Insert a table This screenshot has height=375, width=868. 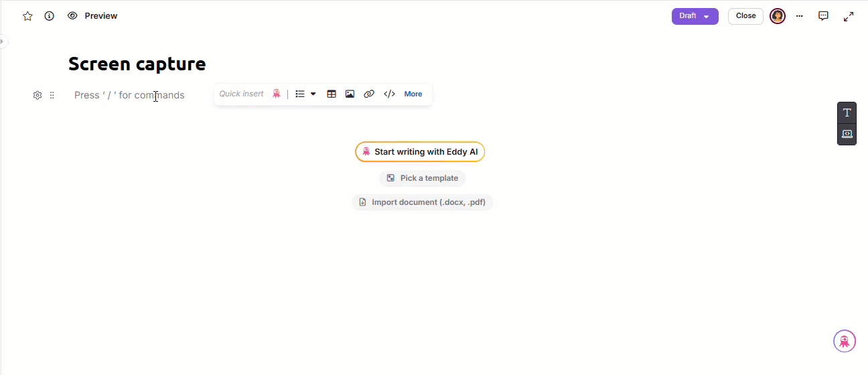point(332,94)
